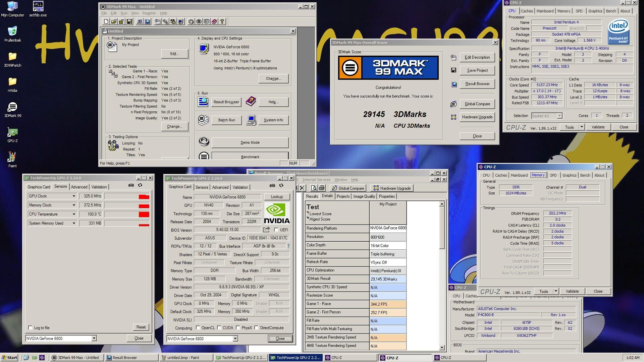Click BIOS share/export arrow icon in GPU-Z
Viewport: 644px width, 362px height.
[x=267, y=230]
